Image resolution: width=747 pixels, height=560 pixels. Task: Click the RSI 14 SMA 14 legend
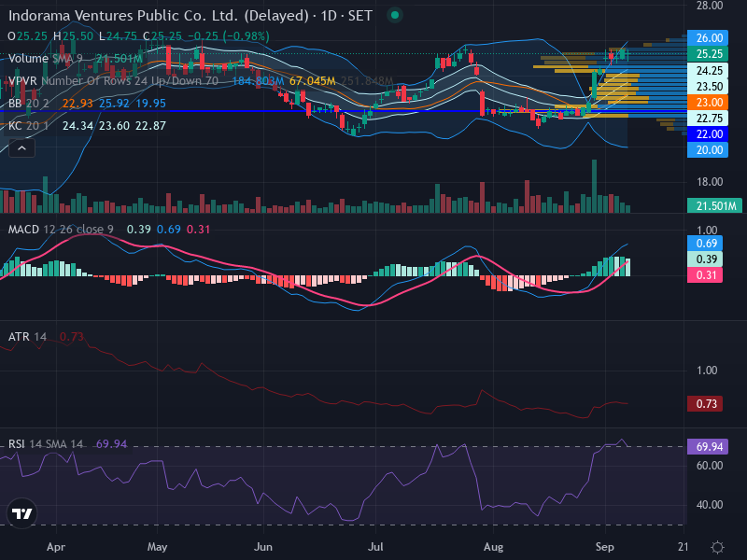(x=46, y=444)
